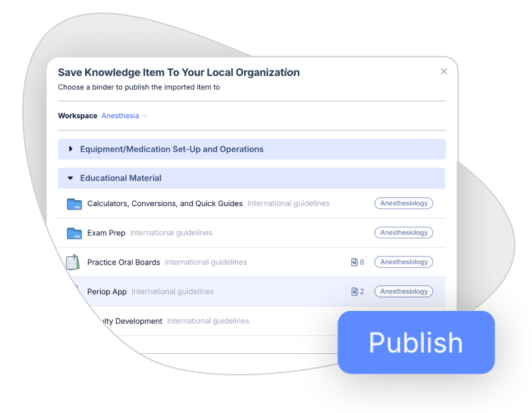Click the chevron next to Anesthesia
This screenshot has width=532, height=413.
coord(145,116)
